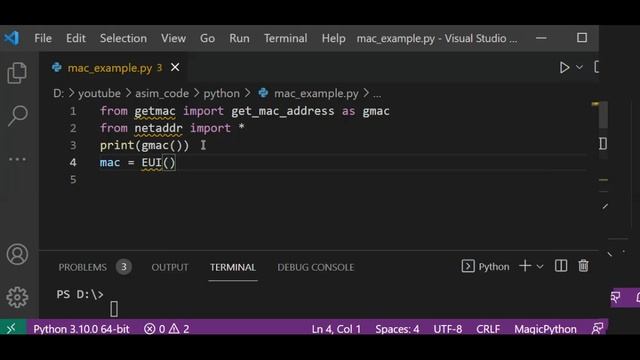Click the Visual Studio Code logo icon
This screenshot has width=640, height=360.
pyautogui.click(x=11, y=38)
